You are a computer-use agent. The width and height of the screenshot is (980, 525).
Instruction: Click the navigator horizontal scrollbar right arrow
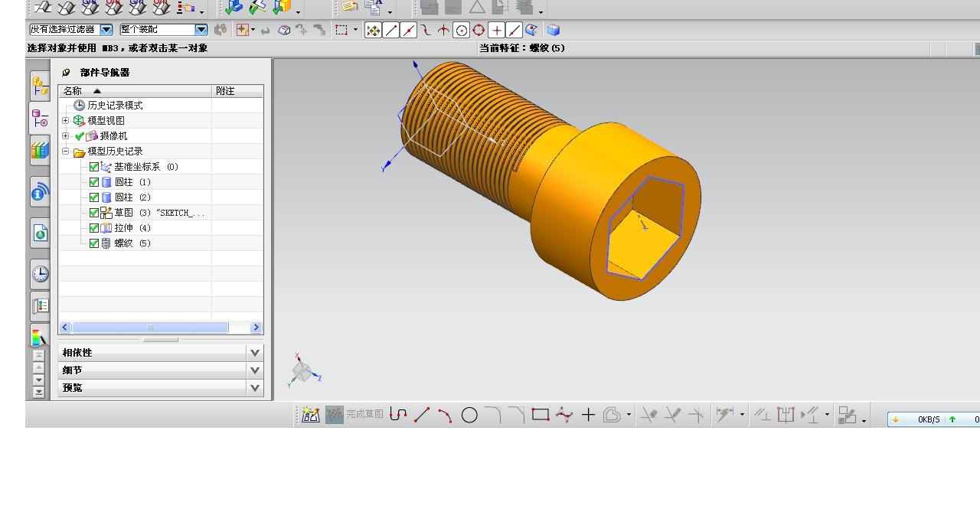[x=256, y=328]
